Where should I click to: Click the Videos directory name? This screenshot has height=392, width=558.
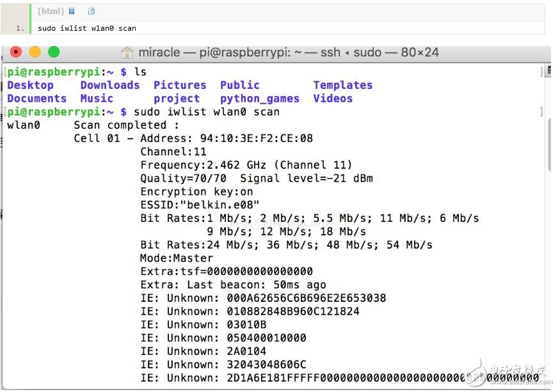coord(333,98)
